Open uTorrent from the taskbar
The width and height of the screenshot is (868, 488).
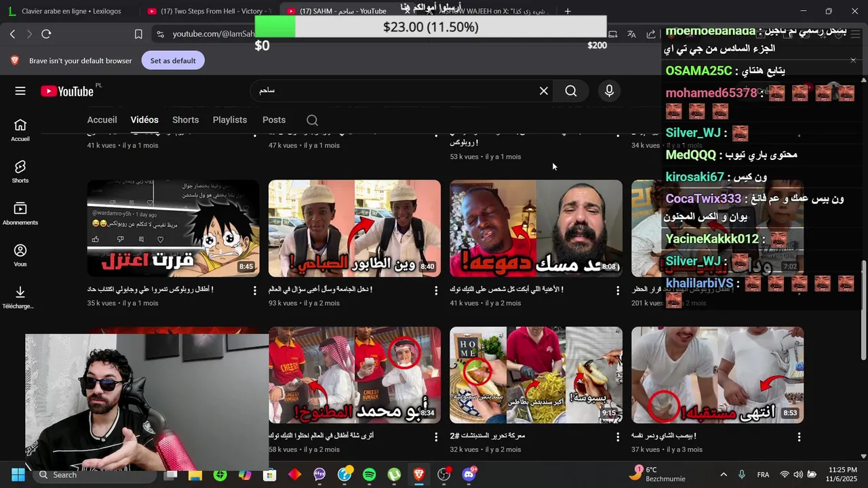[394, 474]
